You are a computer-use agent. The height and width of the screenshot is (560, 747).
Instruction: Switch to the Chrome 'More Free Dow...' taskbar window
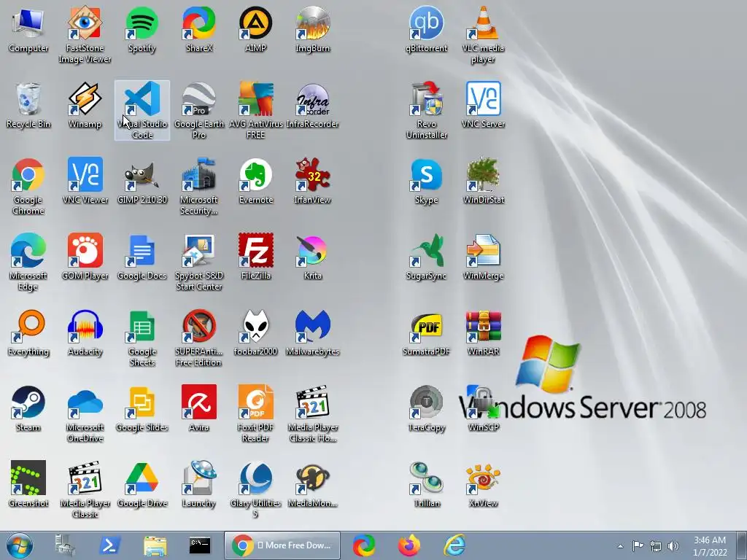tap(282, 545)
